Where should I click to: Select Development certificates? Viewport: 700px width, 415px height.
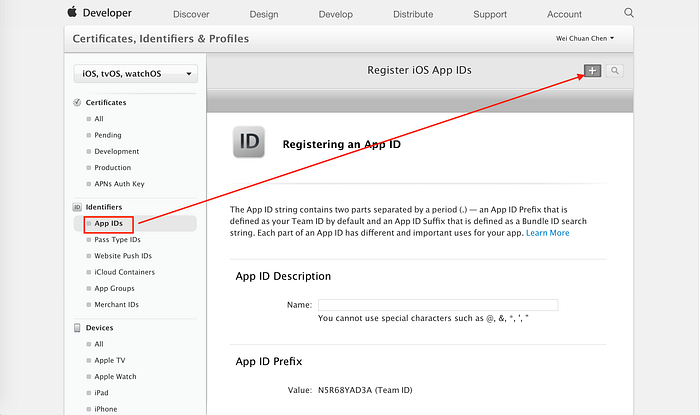117,151
